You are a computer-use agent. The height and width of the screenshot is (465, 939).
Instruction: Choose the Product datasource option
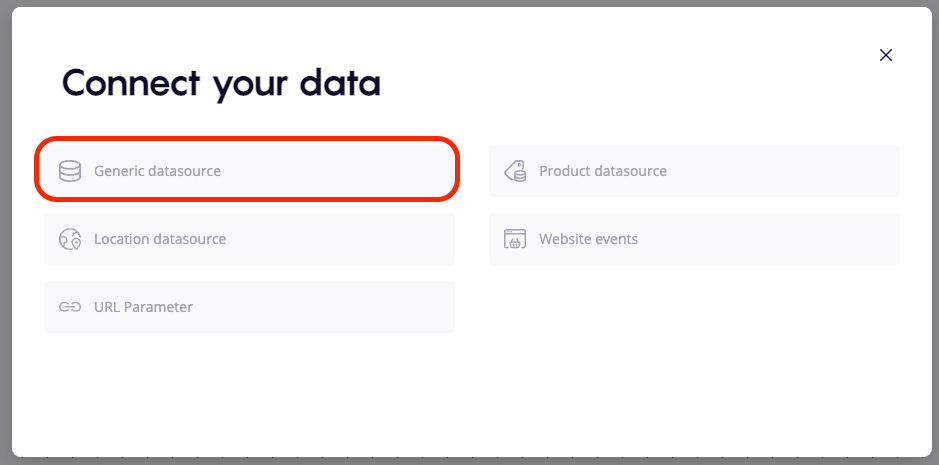pyautogui.click(x=694, y=171)
